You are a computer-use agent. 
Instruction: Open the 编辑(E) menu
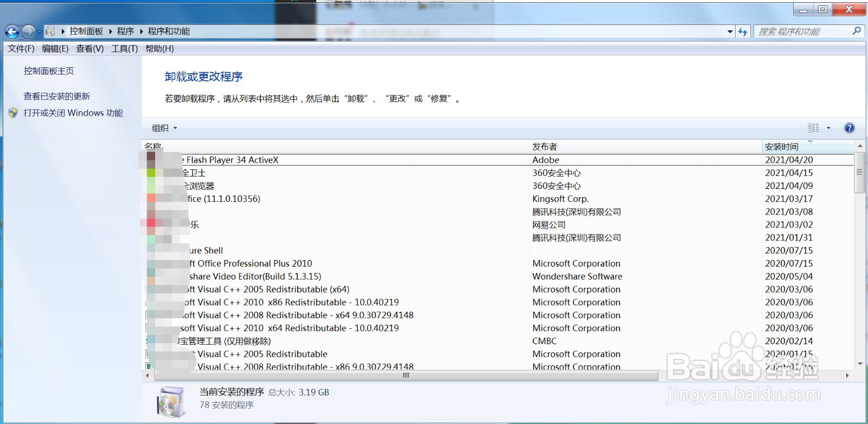(55, 49)
